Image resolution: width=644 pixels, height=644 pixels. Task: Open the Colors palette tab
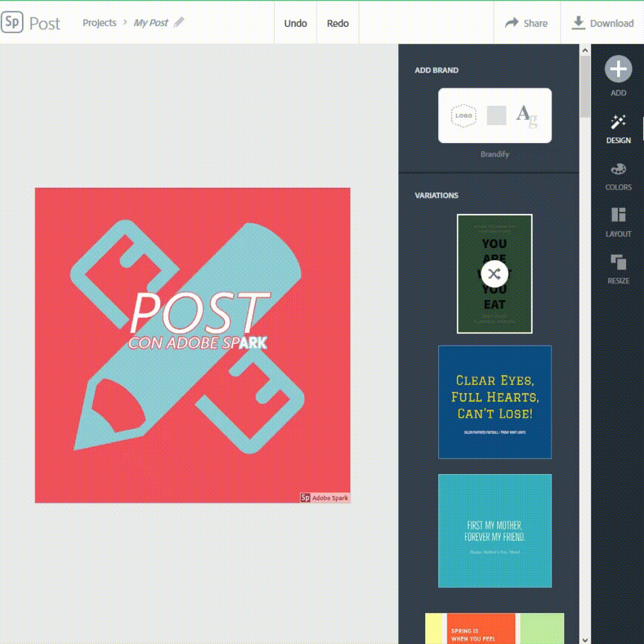pos(618,177)
